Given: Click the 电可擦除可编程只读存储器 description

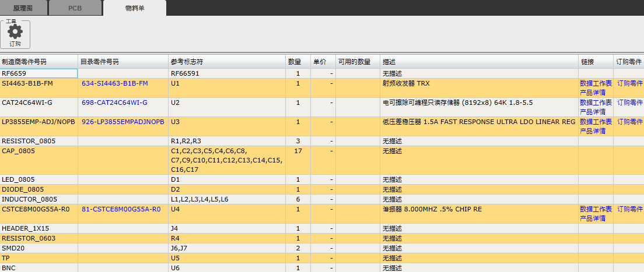Looking at the screenshot, I should (x=457, y=103).
